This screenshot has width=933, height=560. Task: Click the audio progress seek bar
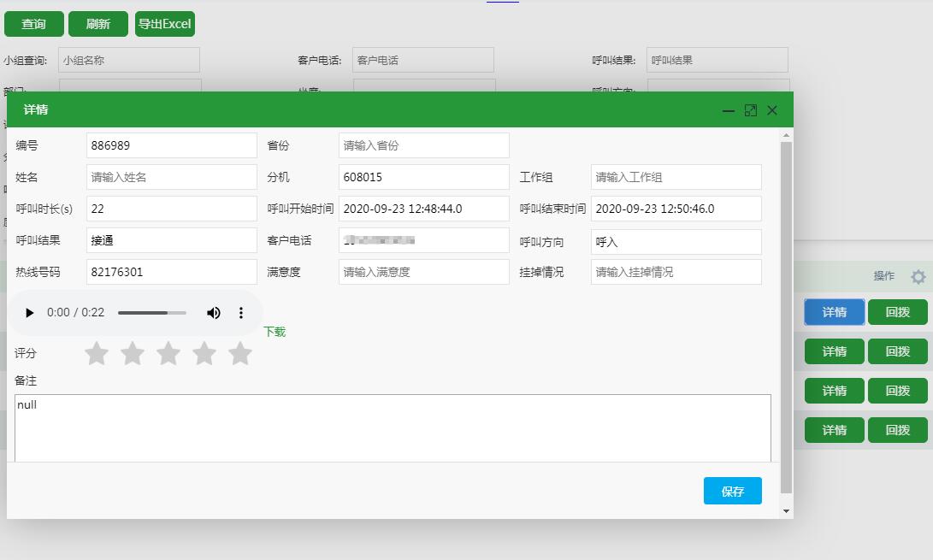tap(151, 313)
